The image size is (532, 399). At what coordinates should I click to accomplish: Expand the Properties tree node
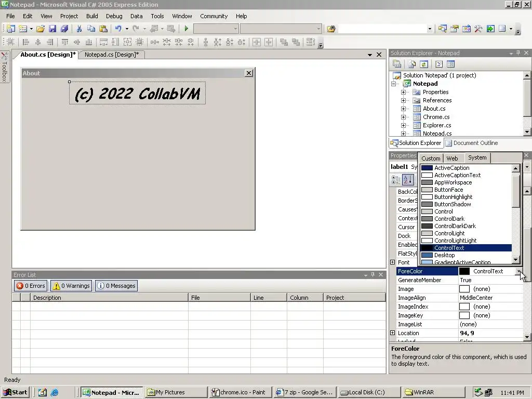click(403, 92)
